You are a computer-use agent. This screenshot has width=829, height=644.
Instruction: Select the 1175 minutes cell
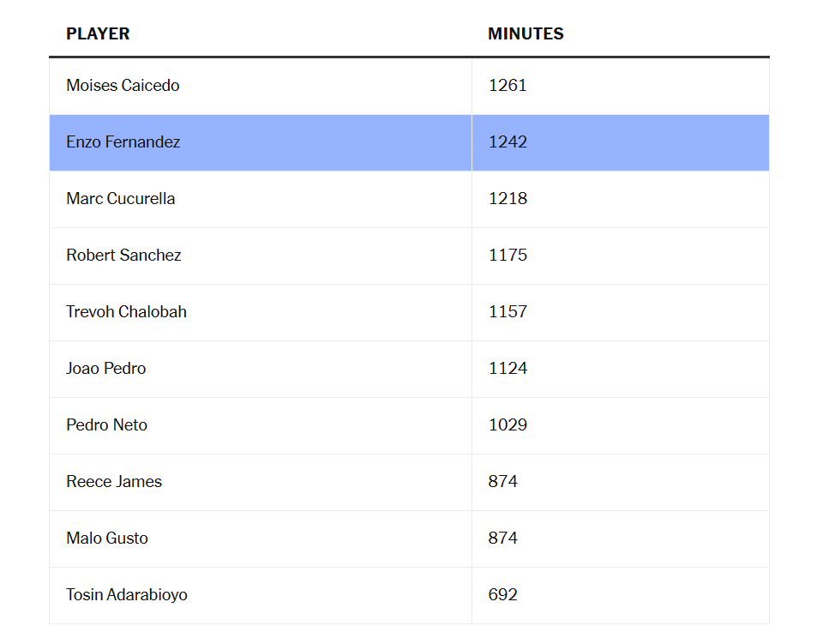pyautogui.click(x=508, y=256)
